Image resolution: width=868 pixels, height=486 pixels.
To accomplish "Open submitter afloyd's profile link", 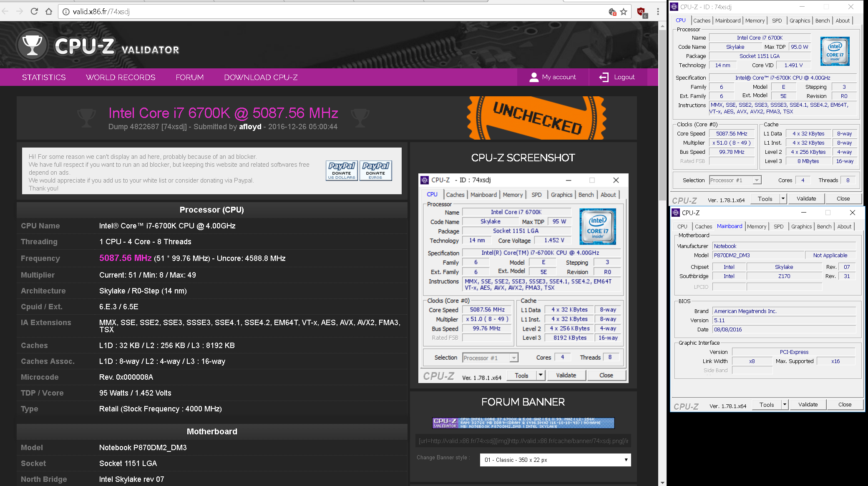I will click(x=250, y=127).
